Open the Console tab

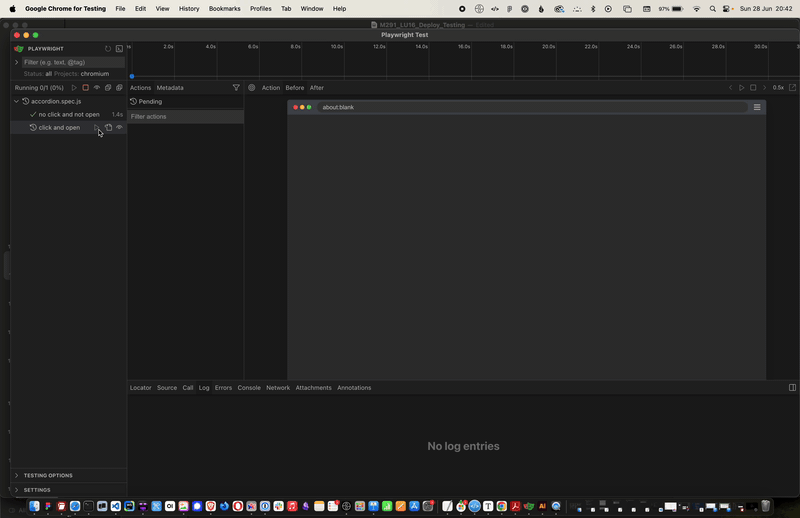[249, 388]
